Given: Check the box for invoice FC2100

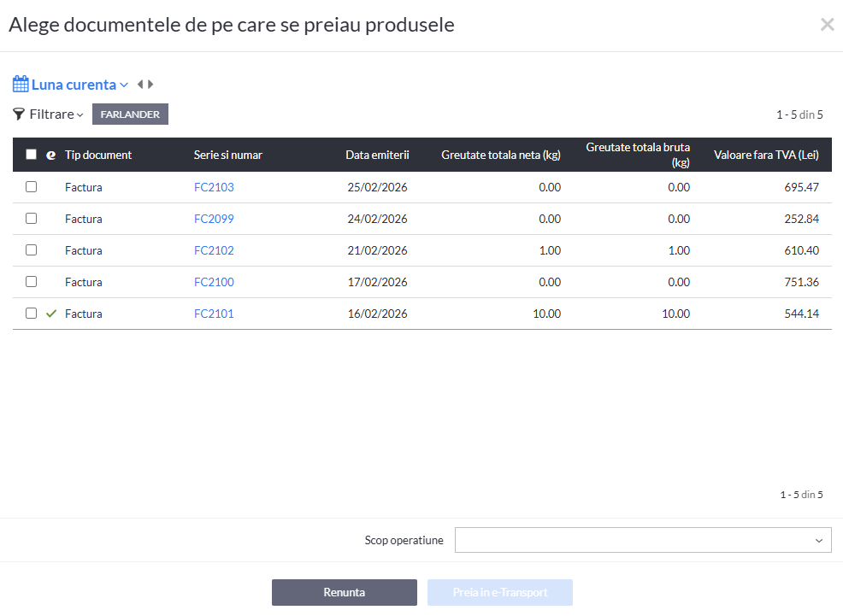Looking at the screenshot, I should point(31,282).
